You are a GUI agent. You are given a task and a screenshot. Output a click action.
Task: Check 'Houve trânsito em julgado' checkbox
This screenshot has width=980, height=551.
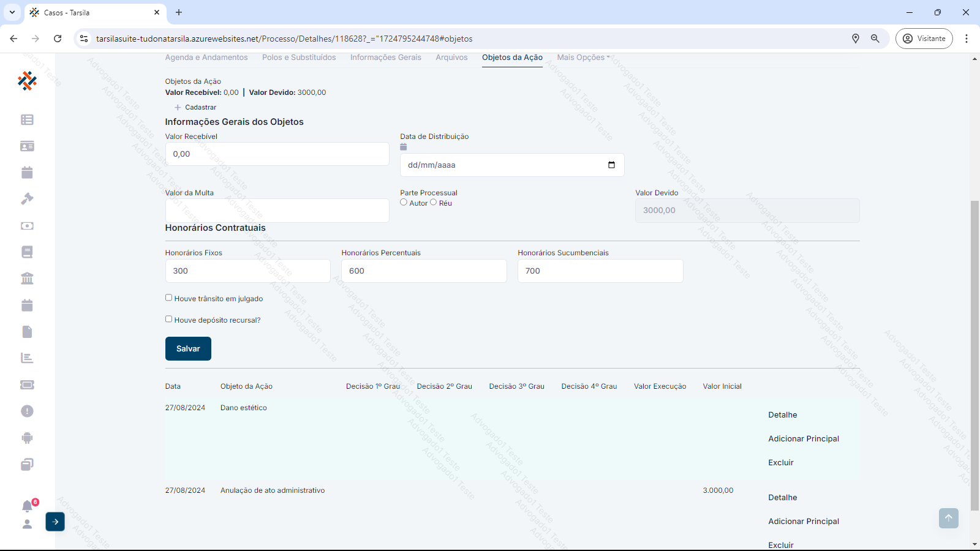(168, 298)
